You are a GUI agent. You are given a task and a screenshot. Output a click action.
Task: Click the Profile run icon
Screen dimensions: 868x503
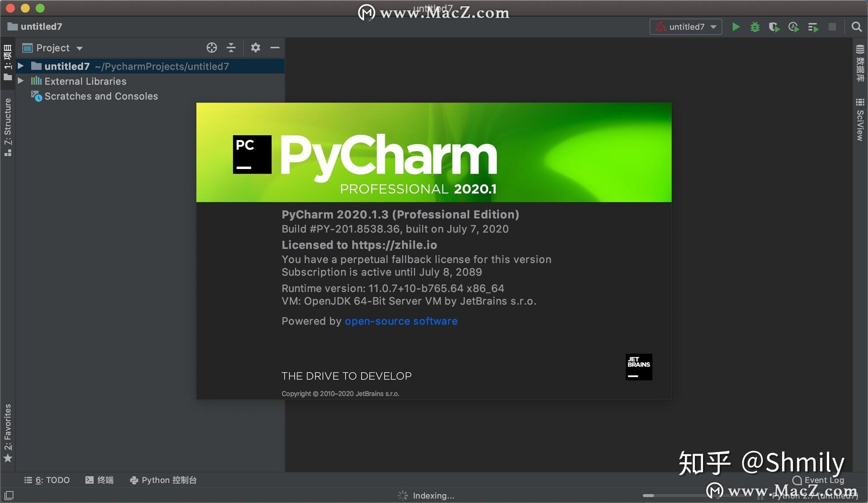click(x=793, y=27)
